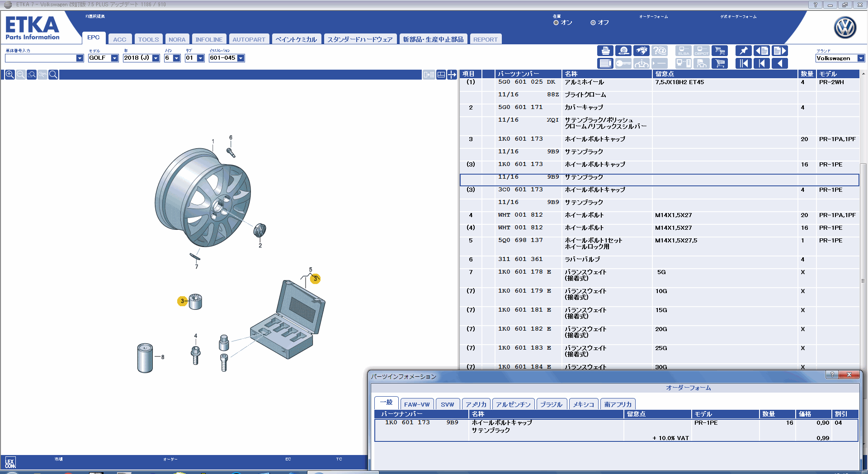Click the single-bar previous group arrow
Screen dimensions: 868x474
coord(761,63)
